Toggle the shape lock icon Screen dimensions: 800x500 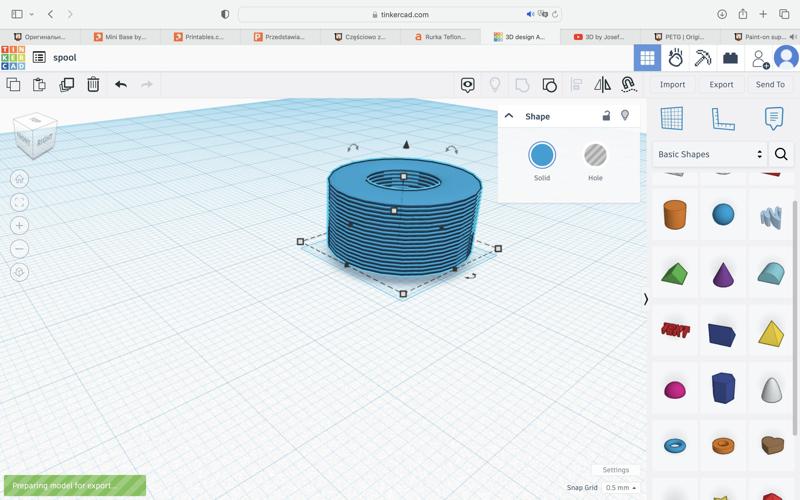606,116
